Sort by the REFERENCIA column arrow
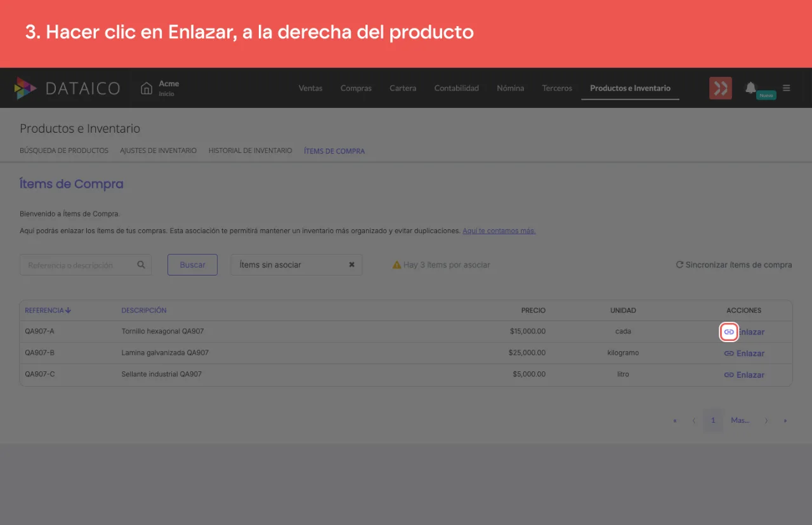This screenshot has width=812, height=525. click(x=68, y=310)
